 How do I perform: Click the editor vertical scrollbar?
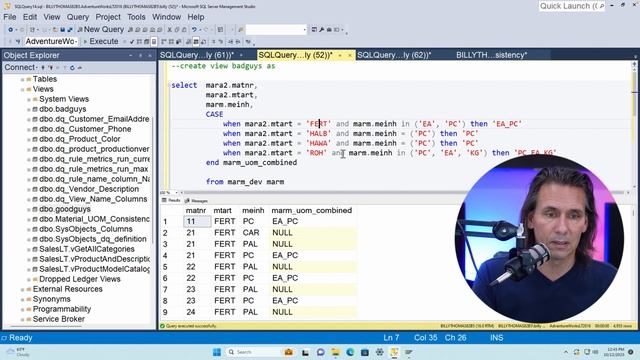(x=634, y=125)
